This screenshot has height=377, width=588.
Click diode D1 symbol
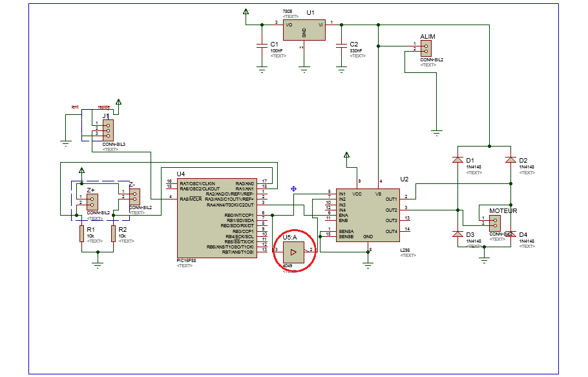(457, 159)
